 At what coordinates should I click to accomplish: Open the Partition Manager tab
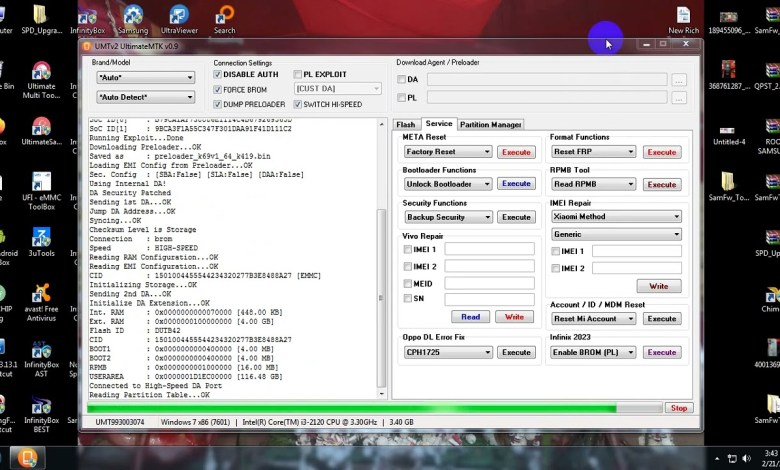490,124
